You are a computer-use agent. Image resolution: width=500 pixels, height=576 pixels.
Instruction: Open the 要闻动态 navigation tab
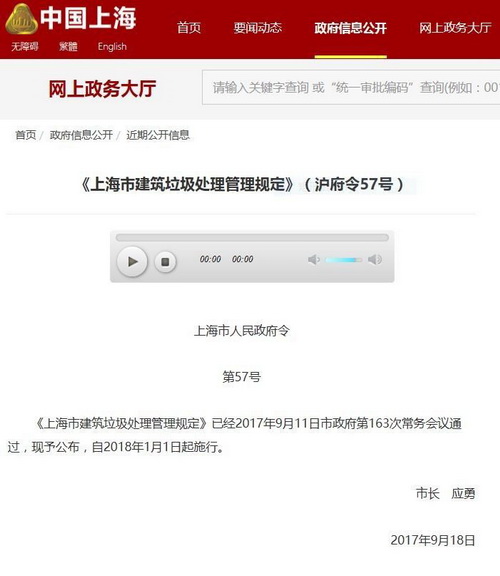point(258,28)
